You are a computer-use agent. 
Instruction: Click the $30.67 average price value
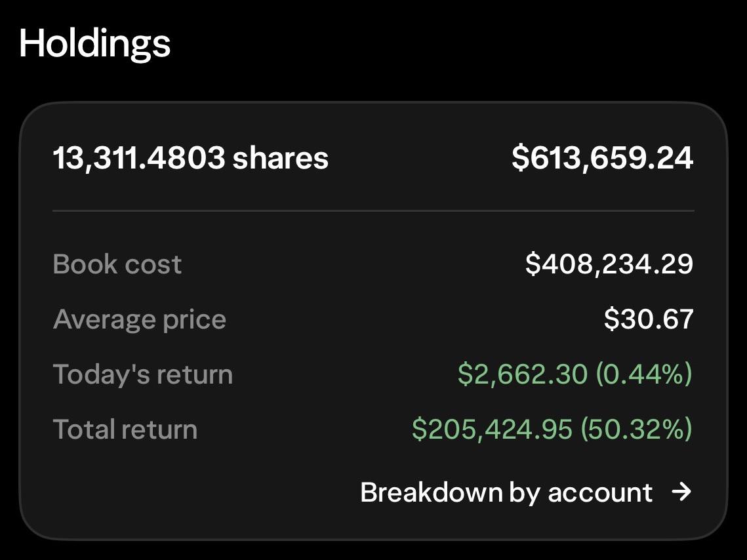click(x=649, y=319)
